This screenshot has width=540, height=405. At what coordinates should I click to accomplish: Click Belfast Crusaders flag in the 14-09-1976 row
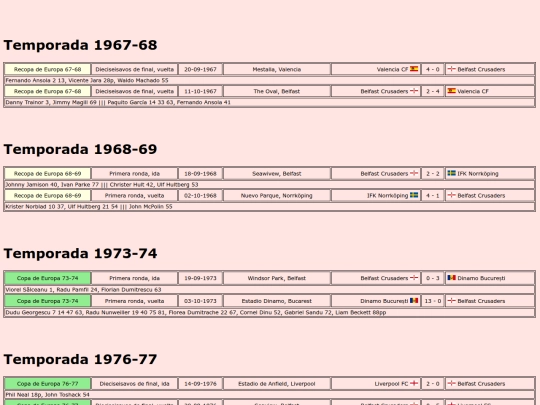coord(451,383)
